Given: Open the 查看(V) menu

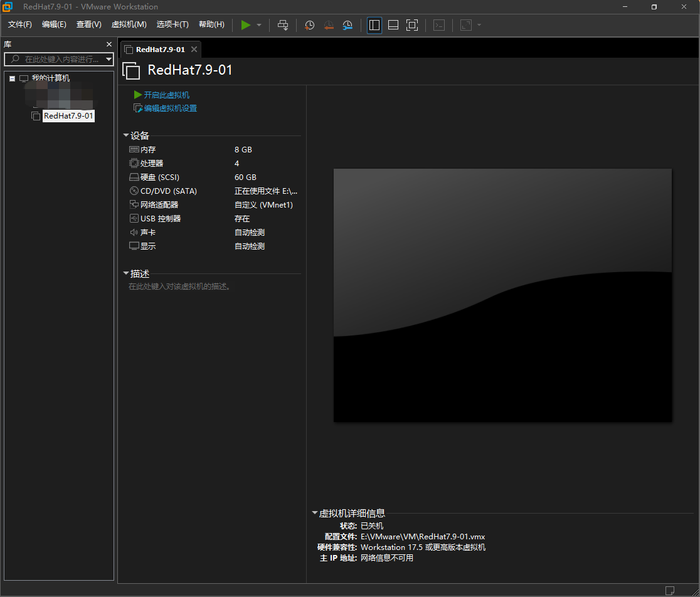Looking at the screenshot, I should [x=89, y=24].
